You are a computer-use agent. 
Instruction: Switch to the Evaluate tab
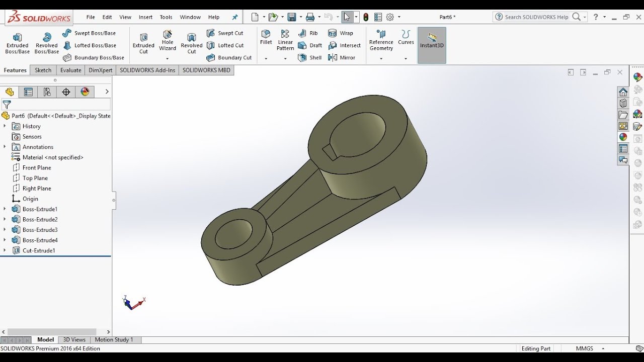point(70,70)
